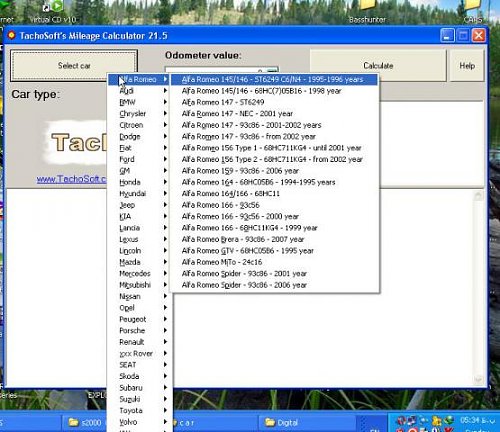Screen dimensions: 500x432
Task: Choose Subaru in the brand list
Action: (x=140, y=388)
